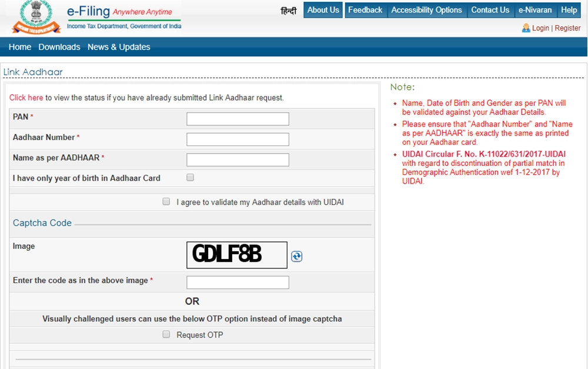Open News & Updates menu
Image resolution: width=588 pixels, height=369 pixels.
[119, 47]
